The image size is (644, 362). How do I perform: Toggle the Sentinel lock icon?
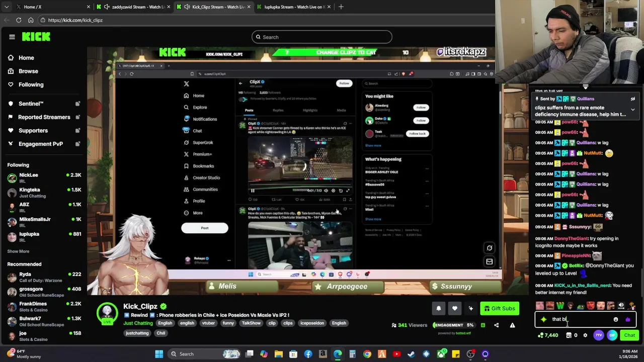click(77, 104)
